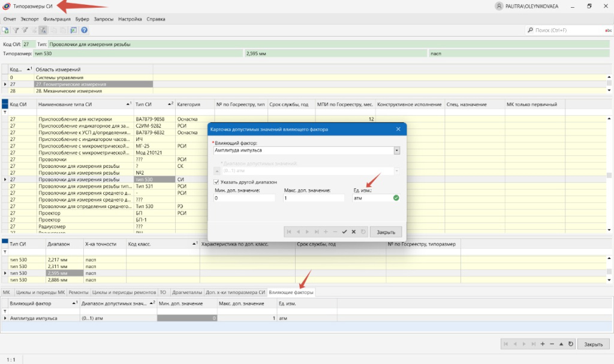Sort by 'Наименование типа СИ' column header
This screenshot has width=614, height=364.
(x=85, y=104)
